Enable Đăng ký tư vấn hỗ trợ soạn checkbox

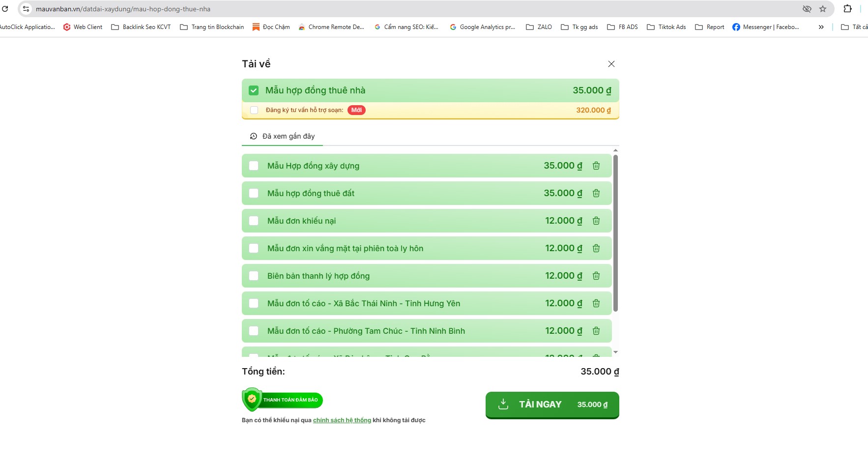(254, 110)
